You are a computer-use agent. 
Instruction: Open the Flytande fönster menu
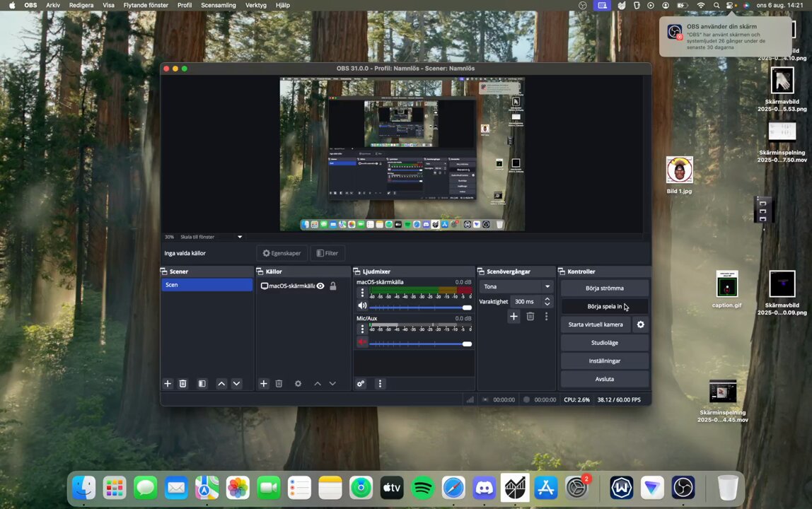146,5
